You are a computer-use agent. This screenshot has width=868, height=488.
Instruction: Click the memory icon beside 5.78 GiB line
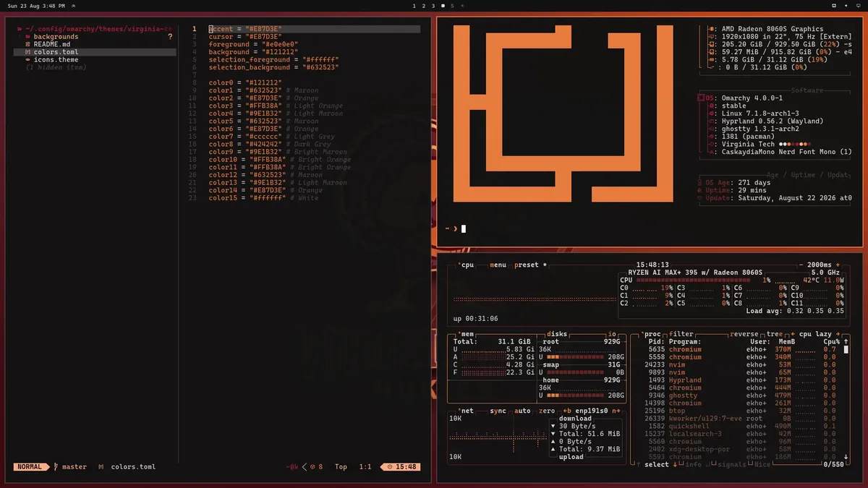[712, 59]
